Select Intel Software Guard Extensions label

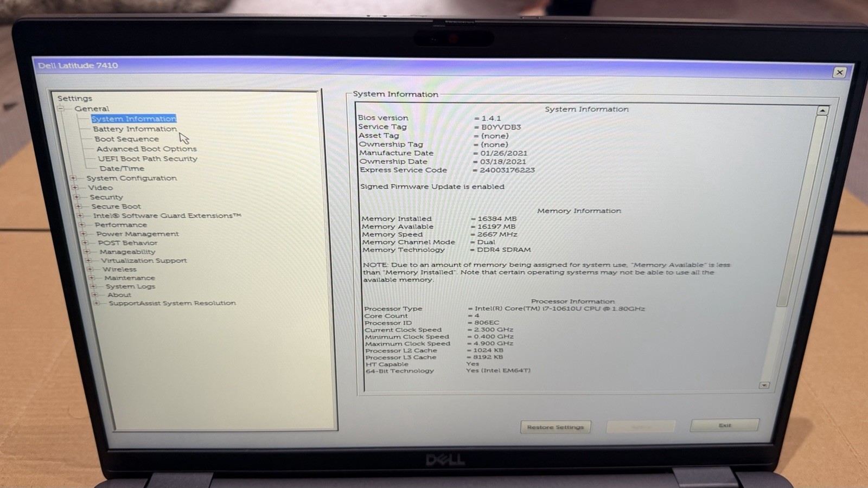(x=167, y=215)
